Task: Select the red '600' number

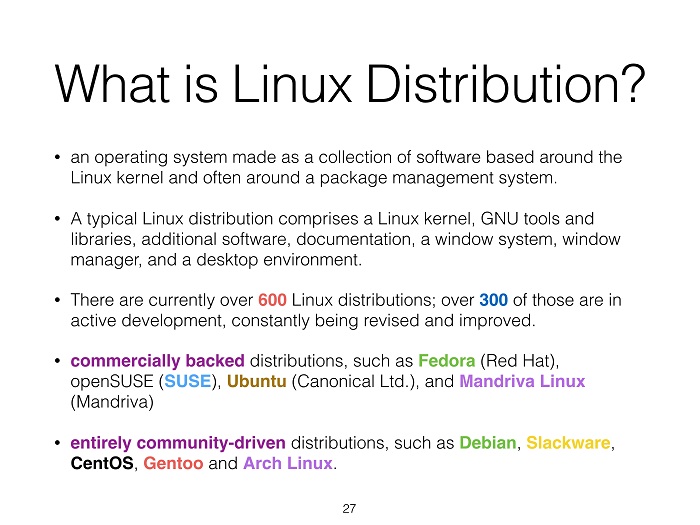Action: pos(272,300)
